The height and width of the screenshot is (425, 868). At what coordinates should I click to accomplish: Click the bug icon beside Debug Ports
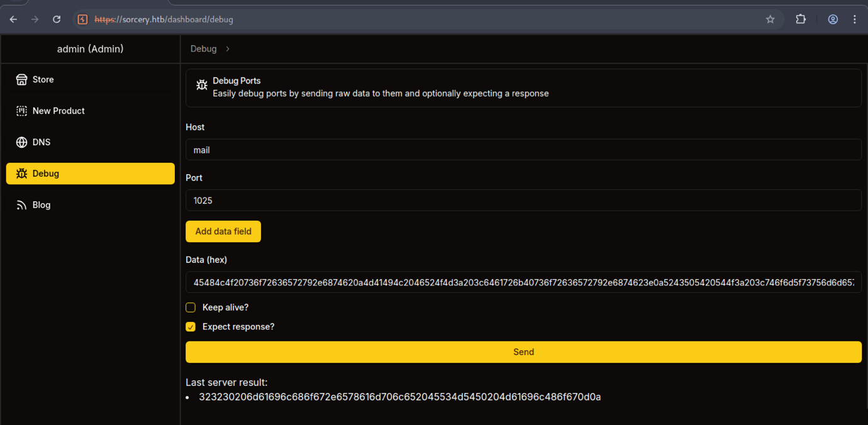pos(201,85)
